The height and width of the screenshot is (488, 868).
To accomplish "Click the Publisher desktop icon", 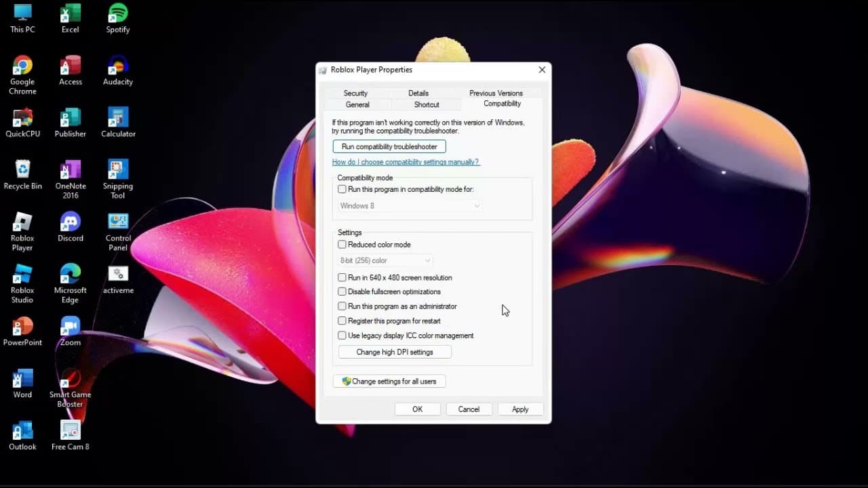I will pos(71,123).
